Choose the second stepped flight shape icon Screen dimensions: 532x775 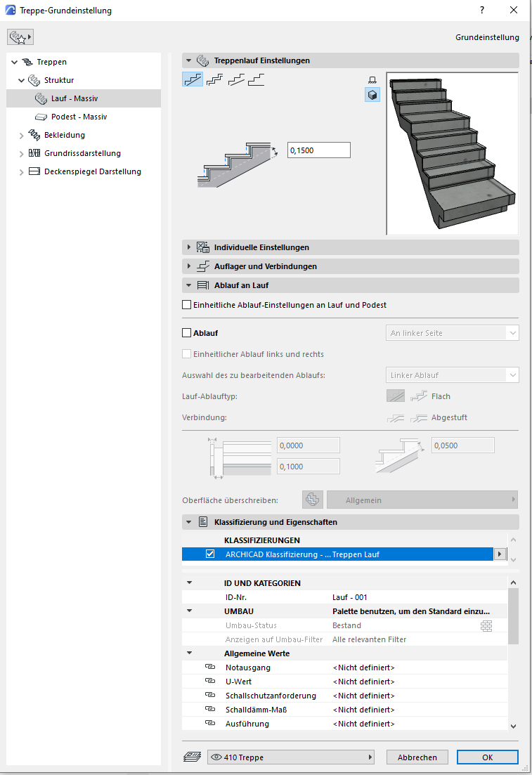[x=214, y=79]
